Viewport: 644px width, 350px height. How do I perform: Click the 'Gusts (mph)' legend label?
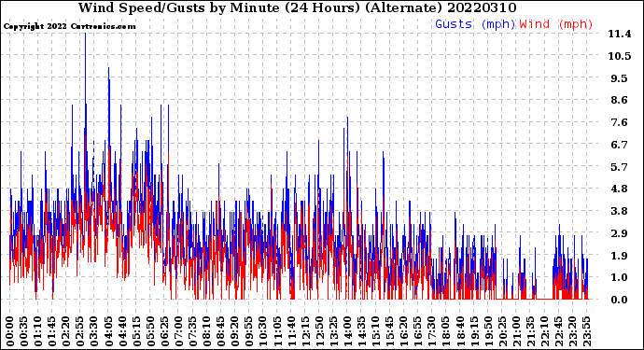point(475,24)
